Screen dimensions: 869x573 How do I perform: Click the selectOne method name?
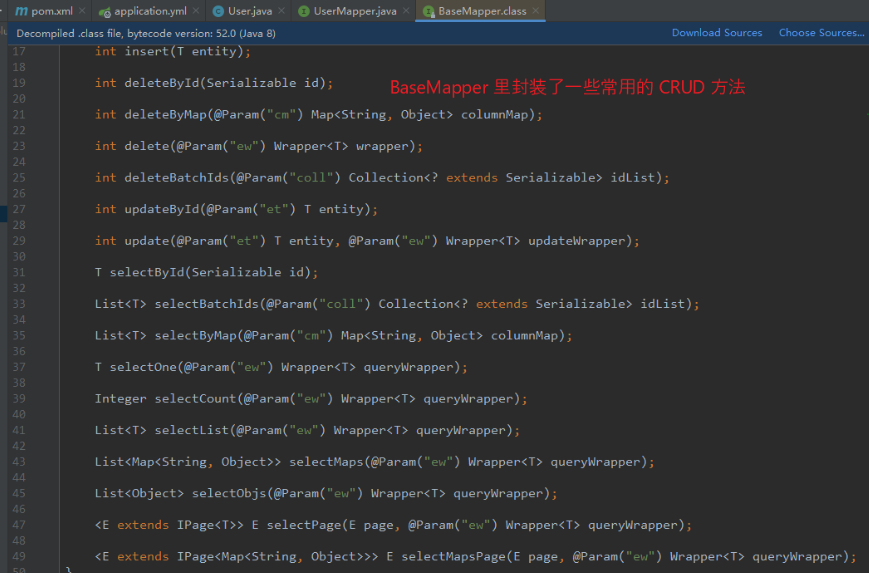142,367
